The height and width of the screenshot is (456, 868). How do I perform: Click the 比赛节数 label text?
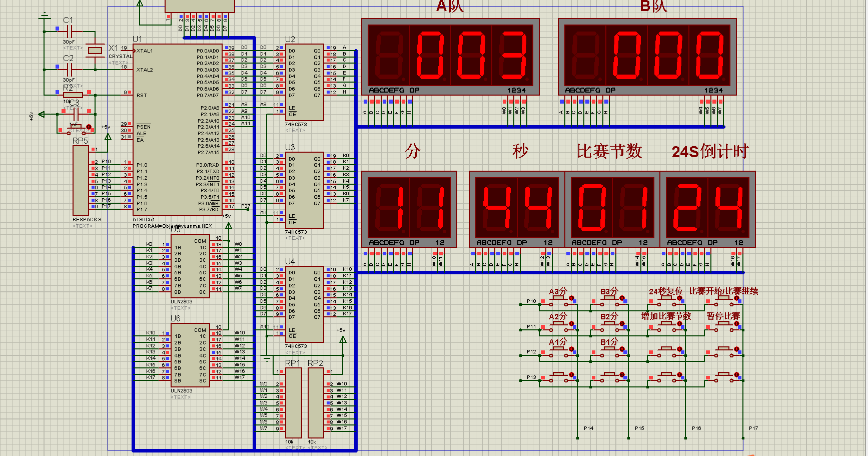(x=609, y=151)
